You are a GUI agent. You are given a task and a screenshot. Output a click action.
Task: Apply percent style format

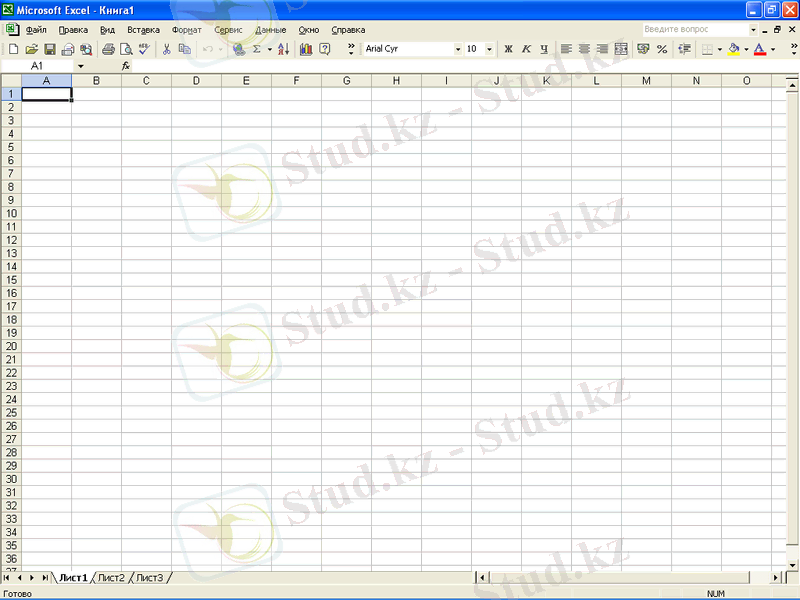coord(662,49)
